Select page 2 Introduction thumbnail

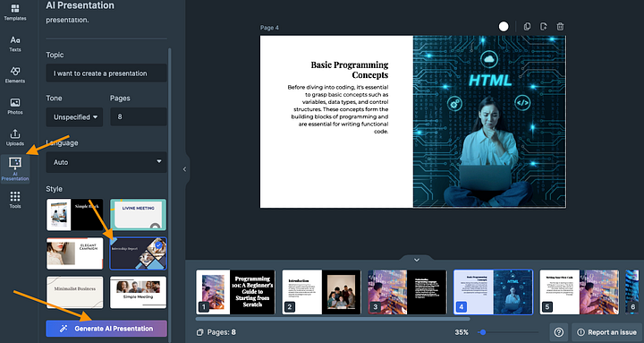322,292
